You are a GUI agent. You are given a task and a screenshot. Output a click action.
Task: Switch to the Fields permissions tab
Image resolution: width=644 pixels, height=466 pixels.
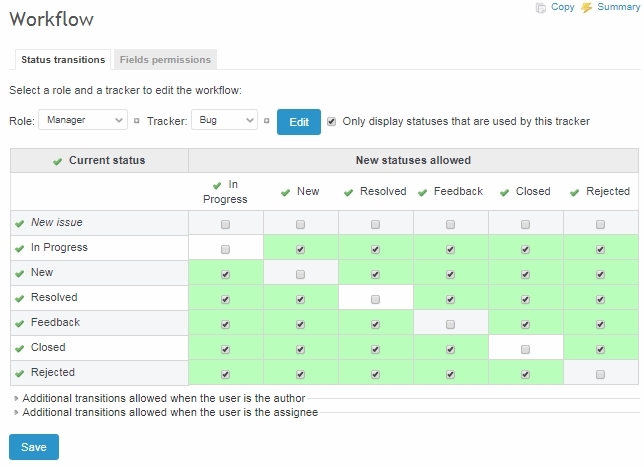click(x=165, y=60)
